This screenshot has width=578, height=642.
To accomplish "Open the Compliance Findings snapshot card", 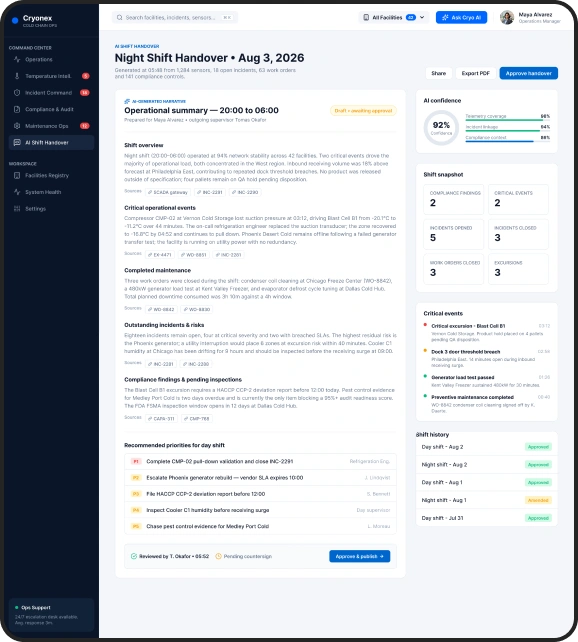I will coord(453,199).
